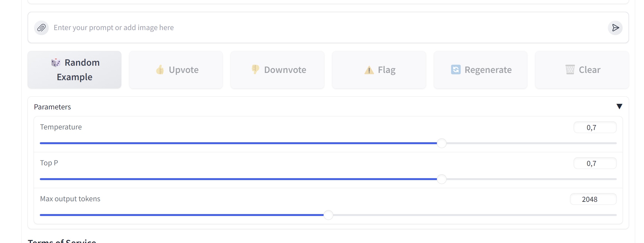
Task: Click the Temperature slider handle
Action: pos(442,143)
